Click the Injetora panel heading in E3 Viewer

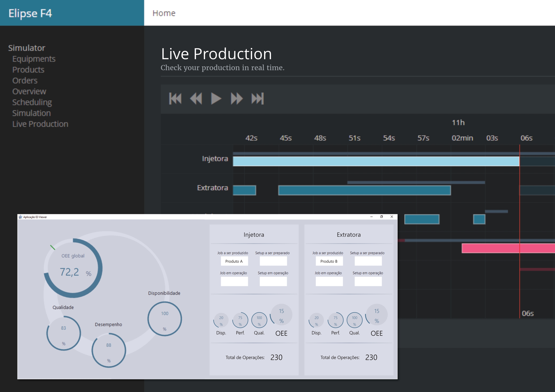click(x=254, y=235)
